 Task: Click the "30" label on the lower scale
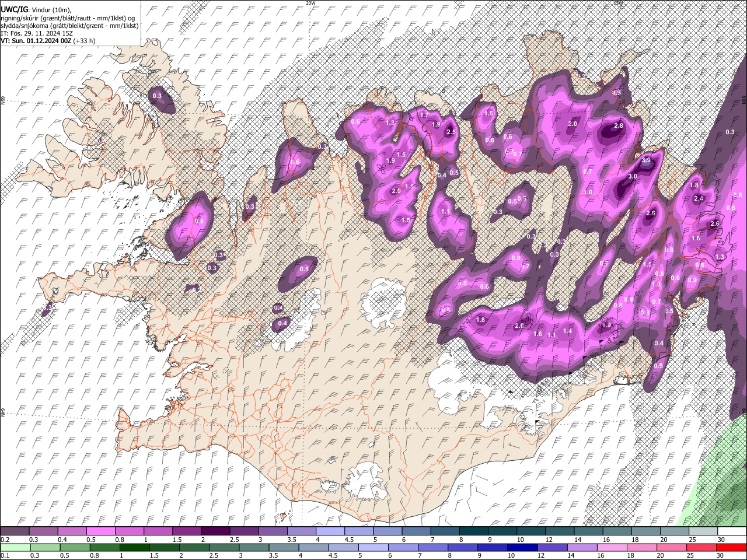pos(721,555)
